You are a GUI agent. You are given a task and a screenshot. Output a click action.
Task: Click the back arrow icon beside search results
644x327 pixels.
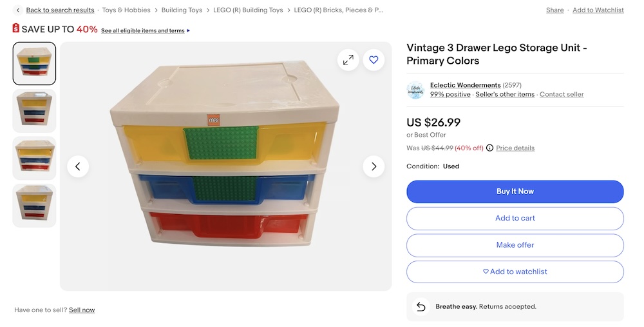pos(17,10)
